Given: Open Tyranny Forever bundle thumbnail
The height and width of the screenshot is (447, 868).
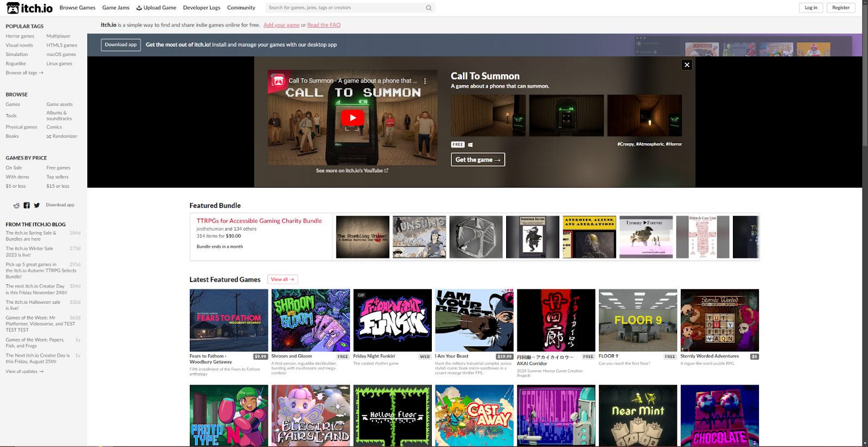Looking at the screenshot, I should [646, 237].
